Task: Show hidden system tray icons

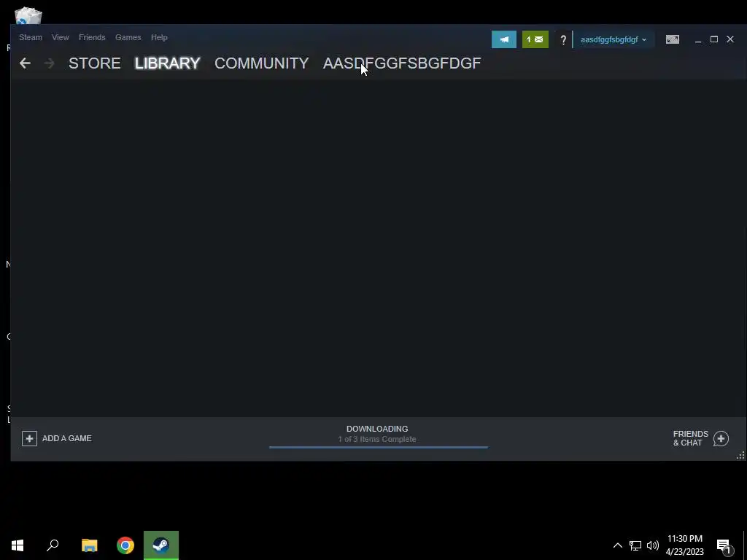Action: [617, 545]
